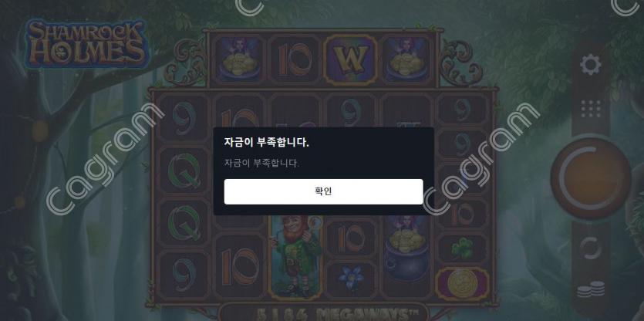Open the coin stack bet icon
Screen dimensions: 644x321
pyautogui.click(x=591, y=289)
